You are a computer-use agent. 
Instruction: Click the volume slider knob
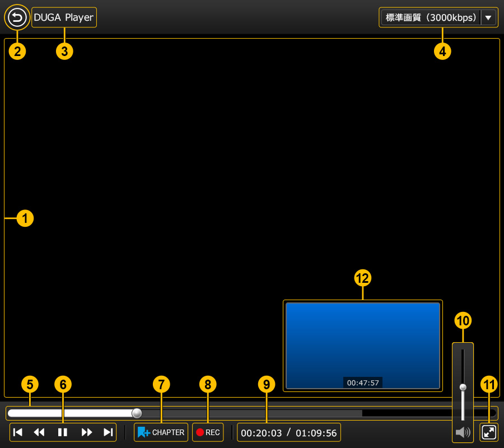[x=463, y=388]
